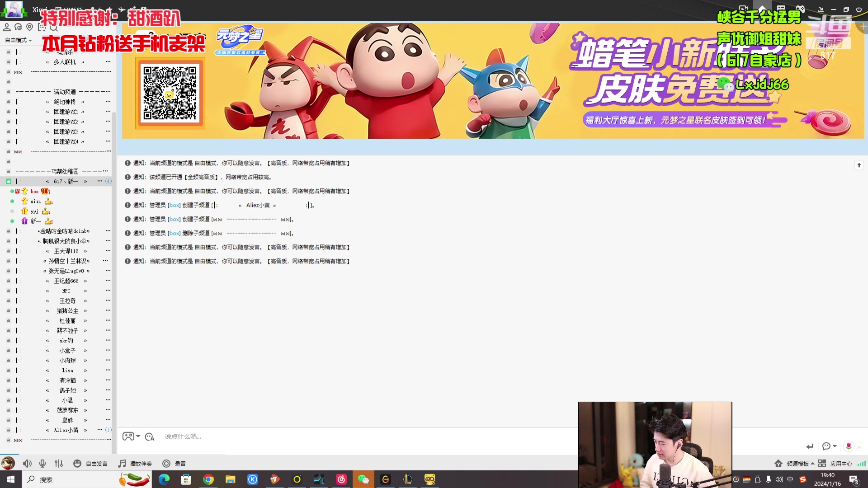868x488 pixels.
Task: Select the lisa channel
Action: (67, 370)
